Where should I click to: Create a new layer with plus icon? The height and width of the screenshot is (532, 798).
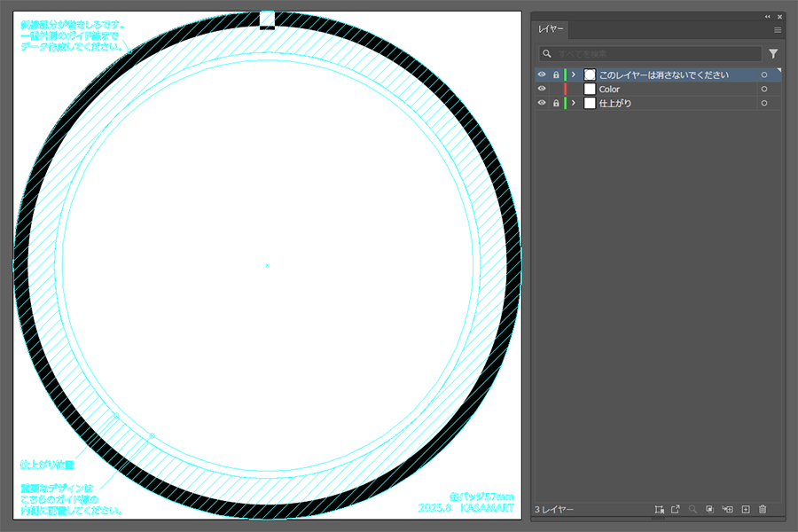tap(746, 510)
